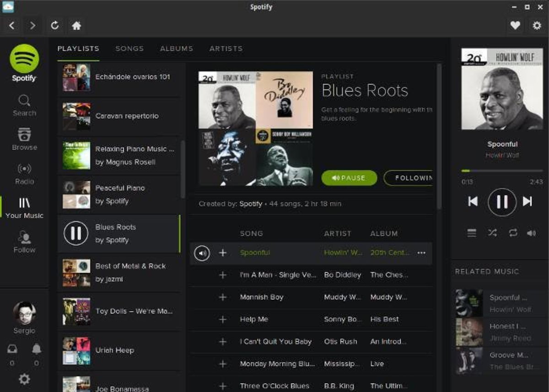Open Best of Metal & Rock playlist
549x392 pixels.
click(119, 273)
